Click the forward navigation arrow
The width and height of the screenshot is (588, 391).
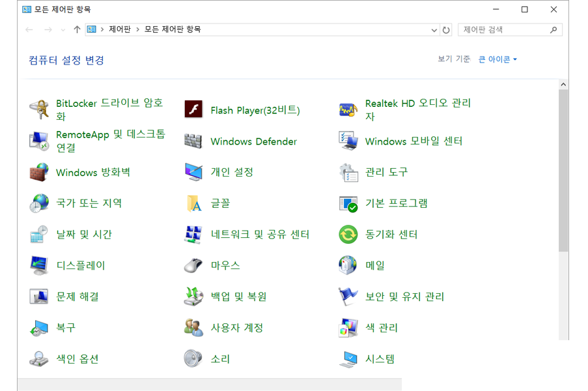[x=48, y=29]
